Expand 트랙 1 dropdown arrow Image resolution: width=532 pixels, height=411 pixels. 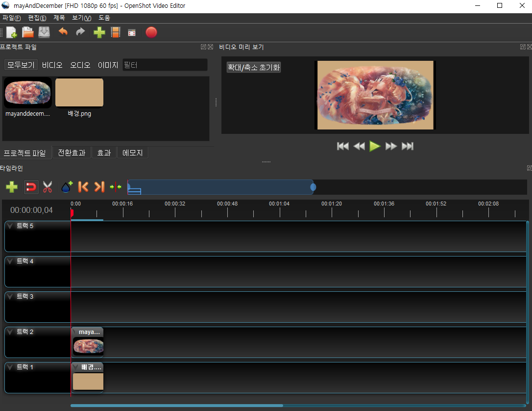tap(10, 367)
